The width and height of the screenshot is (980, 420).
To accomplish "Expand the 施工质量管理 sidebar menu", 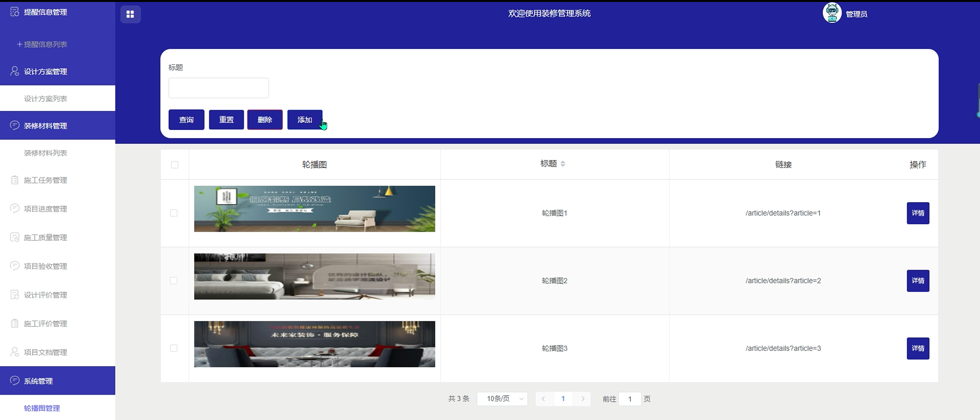I will point(45,238).
